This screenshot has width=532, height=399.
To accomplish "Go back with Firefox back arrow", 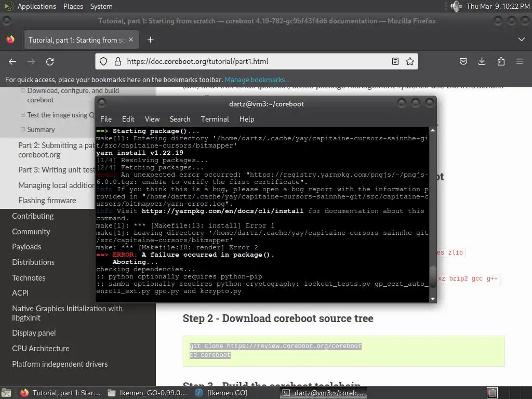I will [x=12, y=62].
